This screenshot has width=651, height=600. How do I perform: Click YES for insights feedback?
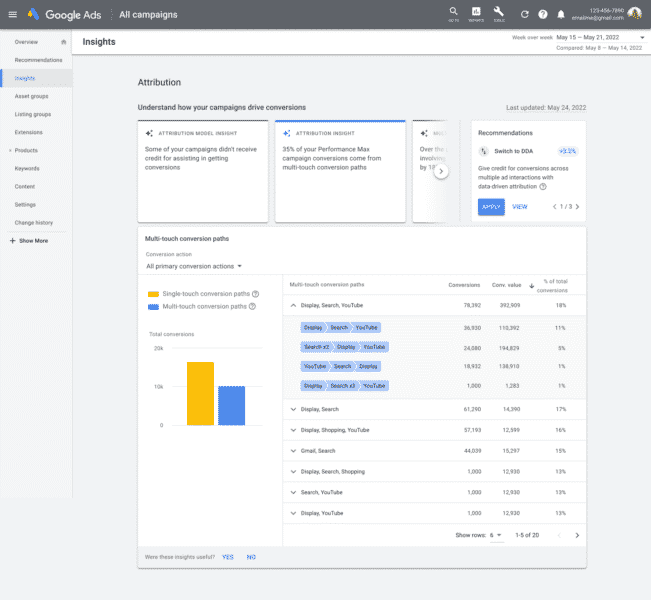[228, 557]
